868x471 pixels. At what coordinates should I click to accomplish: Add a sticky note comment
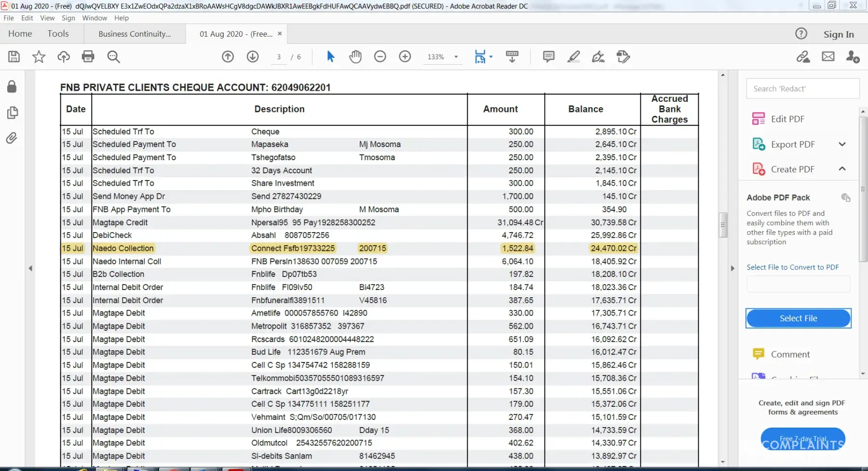(x=548, y=57)
